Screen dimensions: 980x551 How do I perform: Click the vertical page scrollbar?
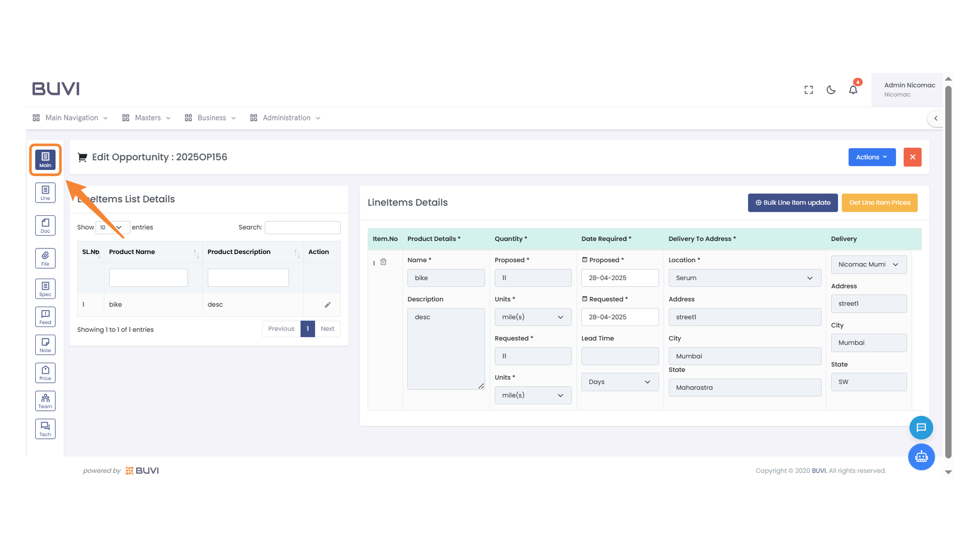(948, 270)
